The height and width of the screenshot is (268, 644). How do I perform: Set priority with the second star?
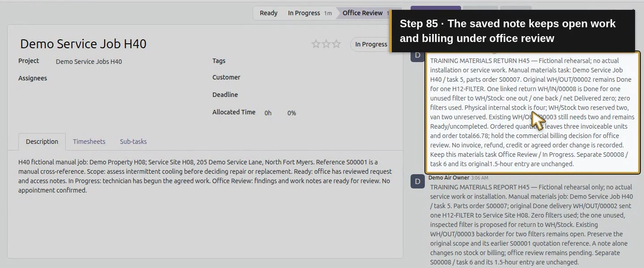[326, 44]
